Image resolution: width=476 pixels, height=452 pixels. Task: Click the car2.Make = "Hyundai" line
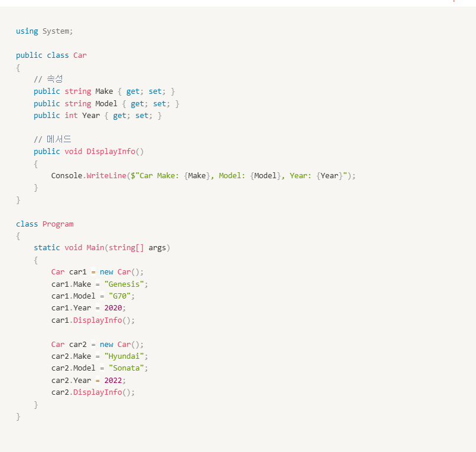[100, 356]
